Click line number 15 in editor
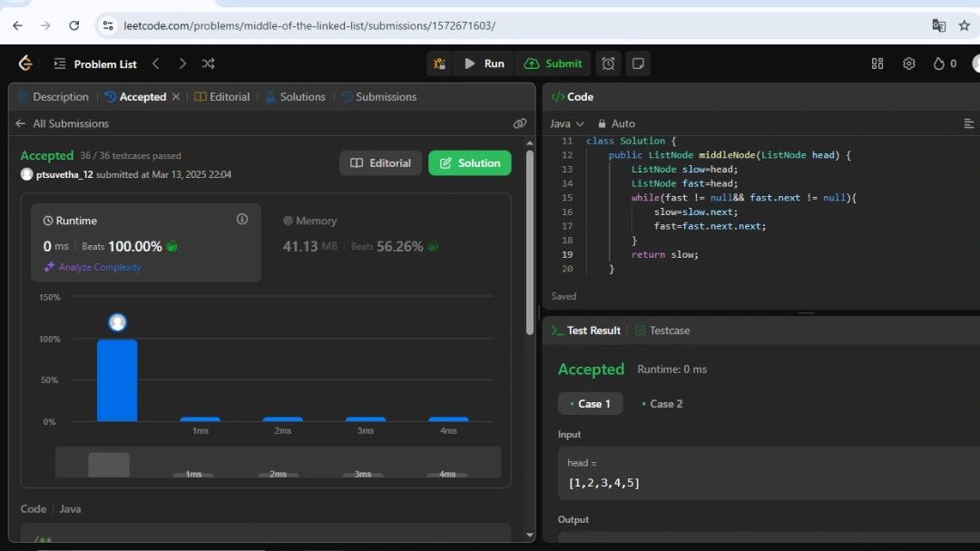This screenshot has height=551, width=980. [567, 198]
